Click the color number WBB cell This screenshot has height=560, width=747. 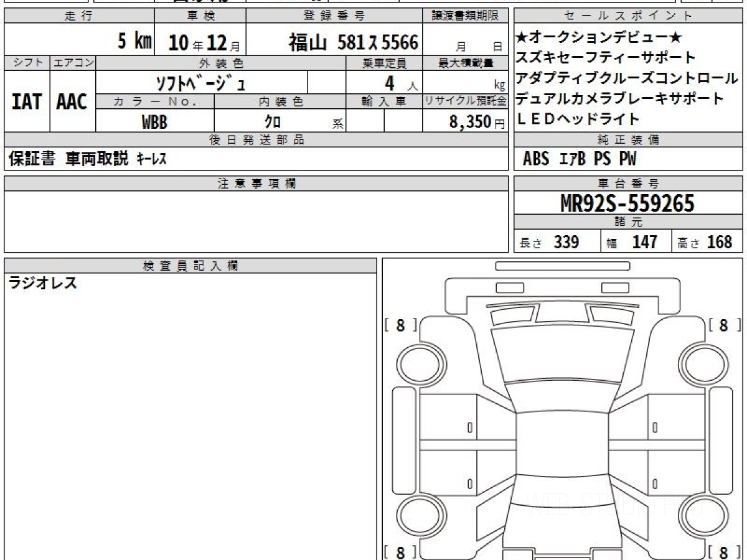[154, 122]
